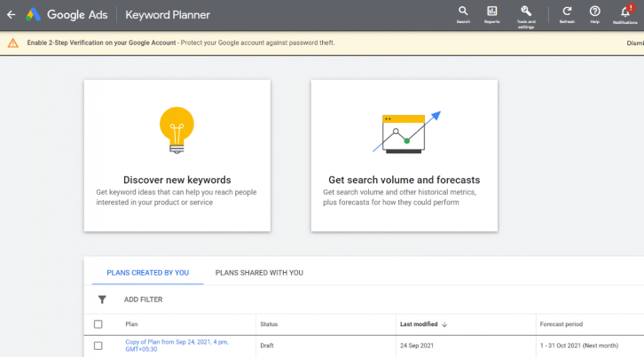Switch to Plans Created By You tab
This screenshot has height=357, width=644.
[148, 273]
